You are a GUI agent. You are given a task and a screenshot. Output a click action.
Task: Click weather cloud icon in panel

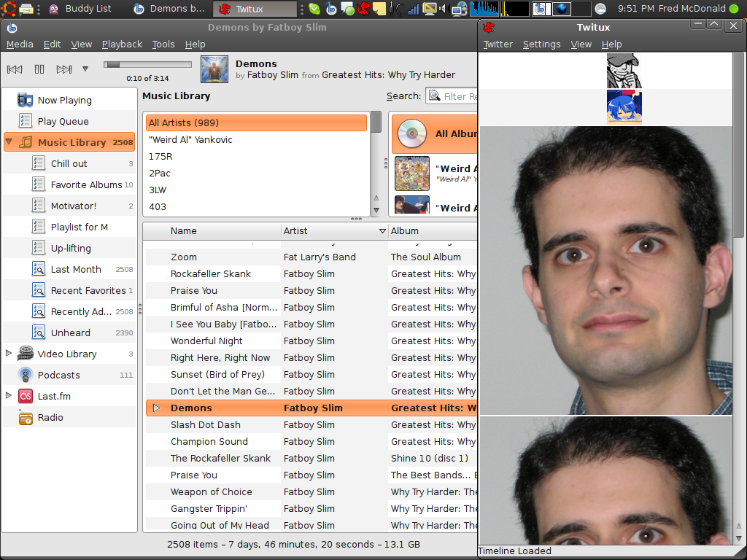[601, 9]
